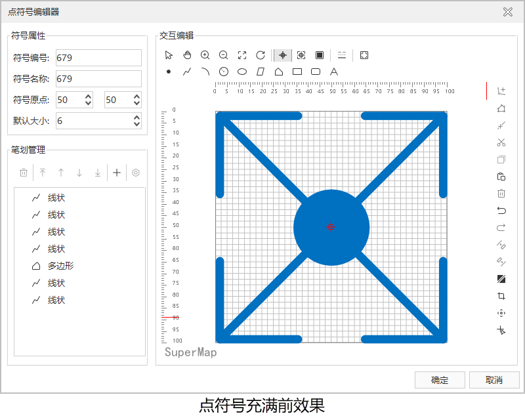Move selected stroke down one level
Viewport: 525px width, 420px height.
79,173
